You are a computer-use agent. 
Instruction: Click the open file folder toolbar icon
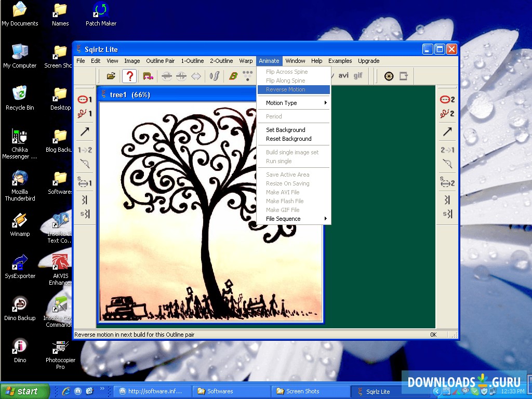tap(111, 76)
